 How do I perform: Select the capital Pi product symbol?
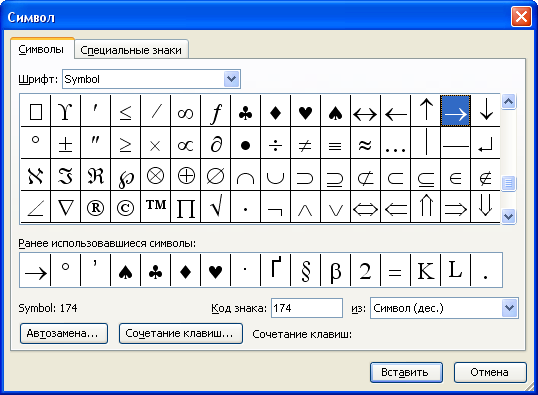tap(186, 207)
